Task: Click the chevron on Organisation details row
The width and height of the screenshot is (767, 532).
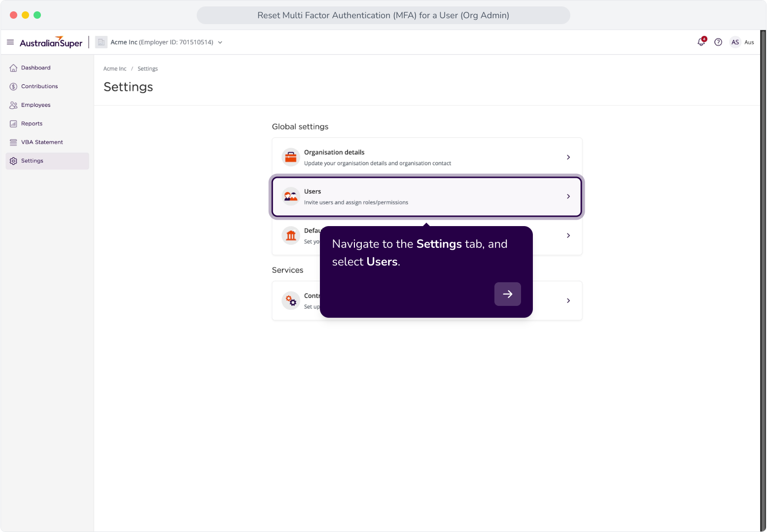Action: [568, 157]
